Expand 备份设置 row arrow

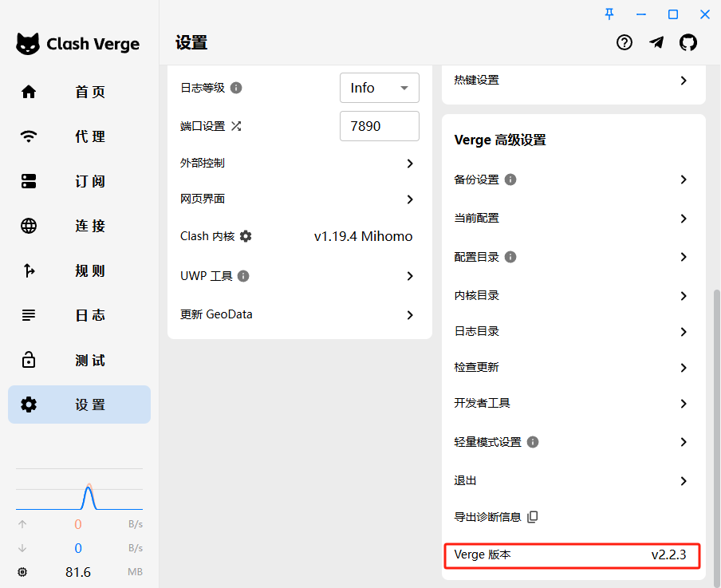coord(684,180)
